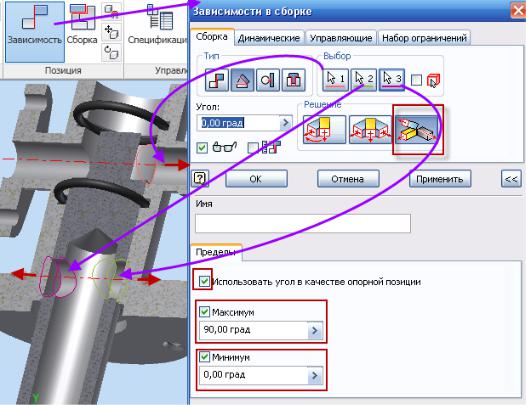Switch to the Управляющие tab

click(x=341, y=38)
